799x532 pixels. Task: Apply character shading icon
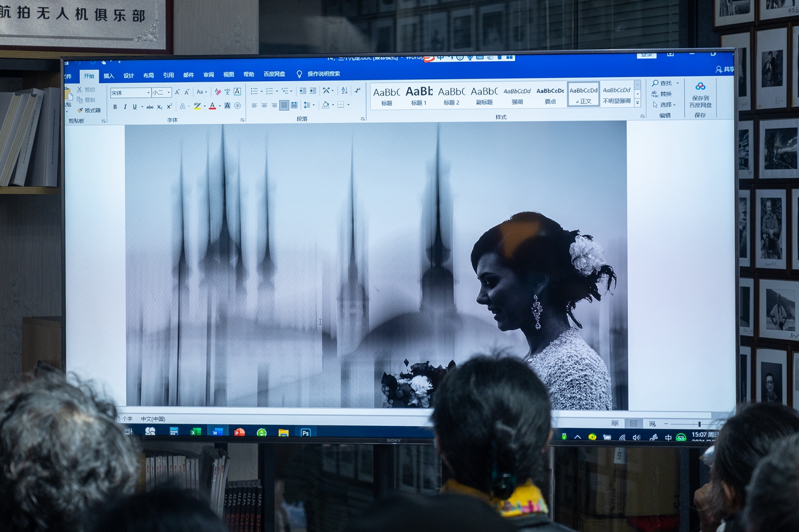227,106
